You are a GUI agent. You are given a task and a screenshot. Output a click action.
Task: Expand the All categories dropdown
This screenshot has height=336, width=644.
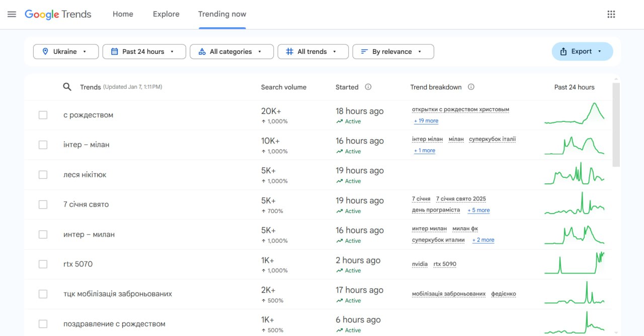(232, 51)
